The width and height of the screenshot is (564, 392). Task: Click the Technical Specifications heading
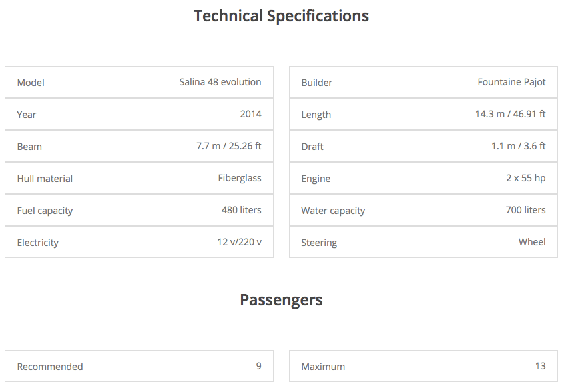coord(281,16)
